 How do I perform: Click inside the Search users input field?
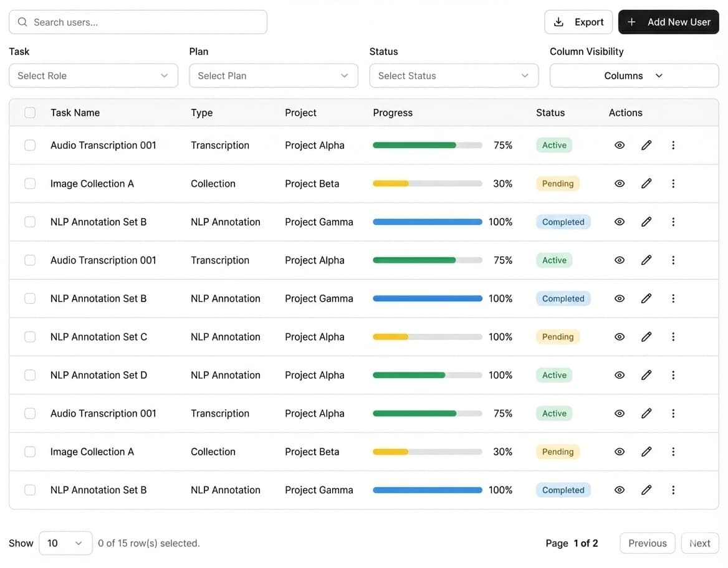click(x=138, y=21)
